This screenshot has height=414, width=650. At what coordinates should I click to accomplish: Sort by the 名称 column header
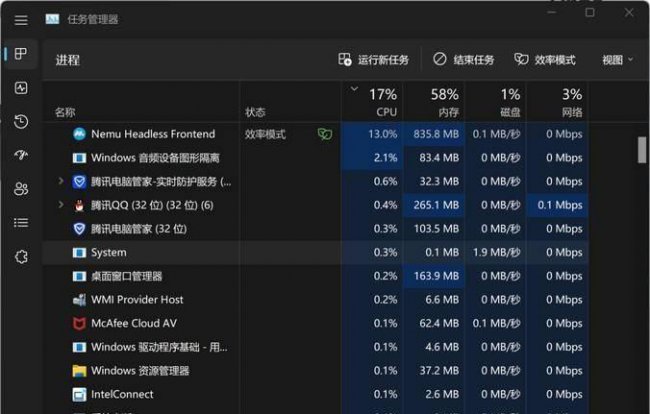[65, 112]
